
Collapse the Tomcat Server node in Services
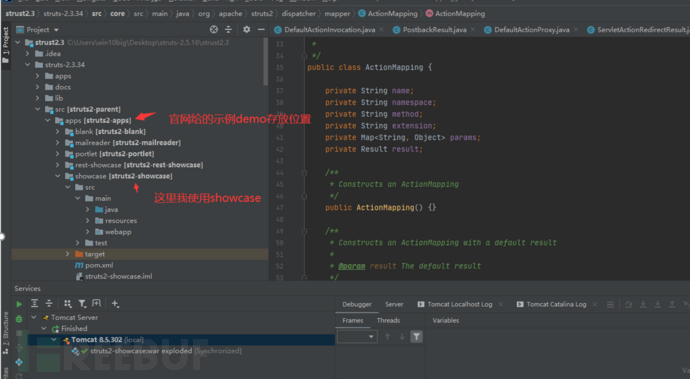pos(34,317)
